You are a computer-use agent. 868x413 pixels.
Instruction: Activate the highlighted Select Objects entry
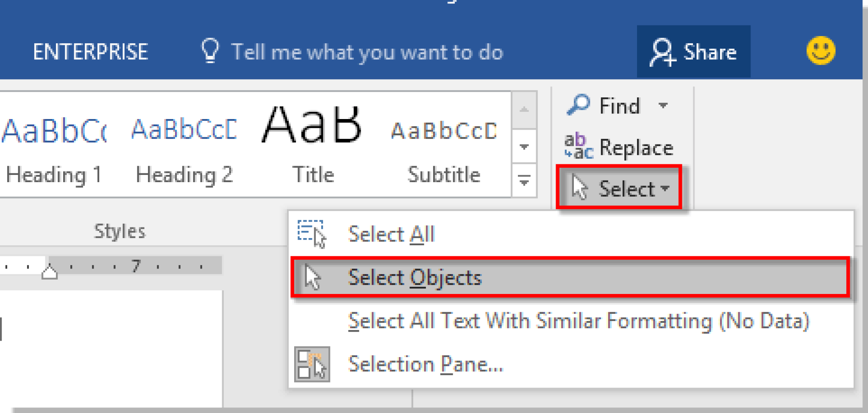[415, 277]
